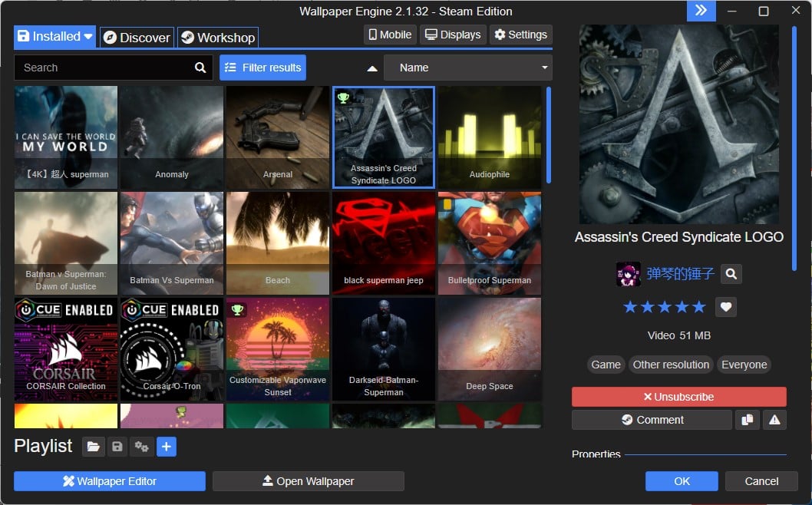
Task: Open the Name sort dropdown
Action: point(468,68)
